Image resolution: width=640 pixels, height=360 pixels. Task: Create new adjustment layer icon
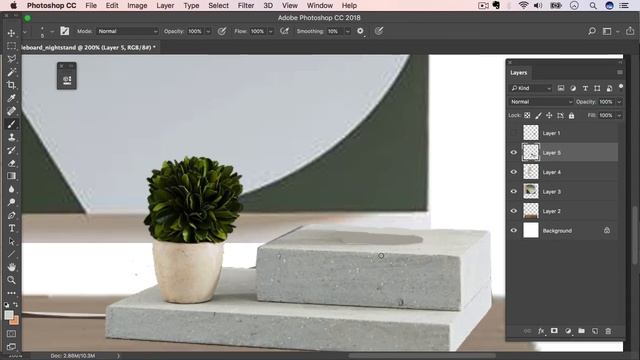pos(568,331)
